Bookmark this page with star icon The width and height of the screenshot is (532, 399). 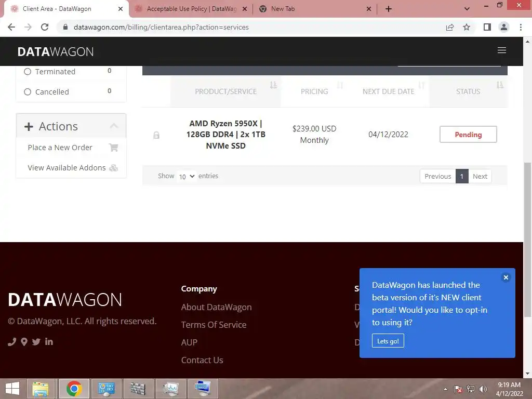coord(467,27)
